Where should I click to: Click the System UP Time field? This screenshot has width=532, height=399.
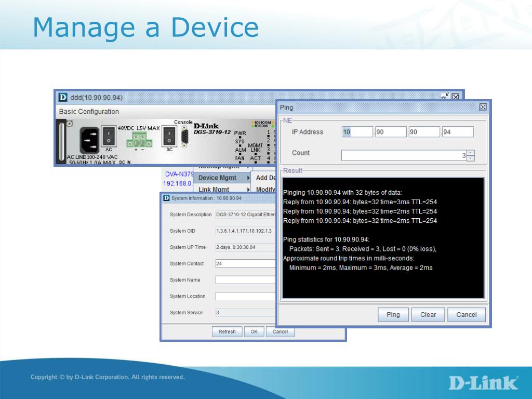click(246, 247)
